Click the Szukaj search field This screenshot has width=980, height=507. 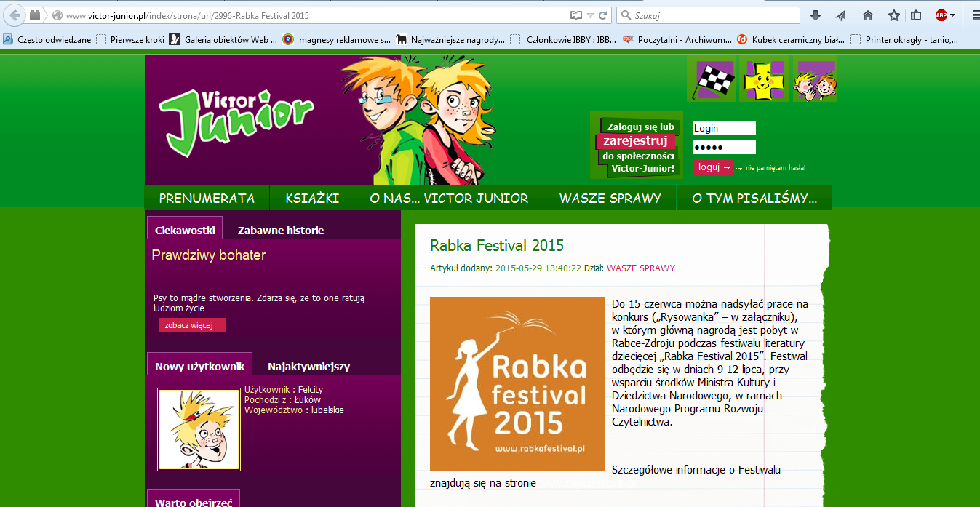(708, 15)
